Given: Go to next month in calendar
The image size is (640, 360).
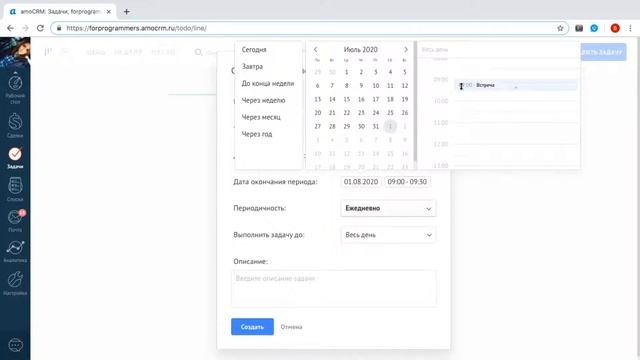Looking at the screenshot, I should (406, 49).
